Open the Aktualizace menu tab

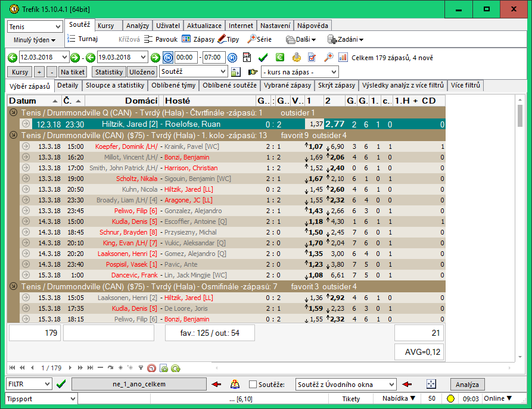(204, 26)
